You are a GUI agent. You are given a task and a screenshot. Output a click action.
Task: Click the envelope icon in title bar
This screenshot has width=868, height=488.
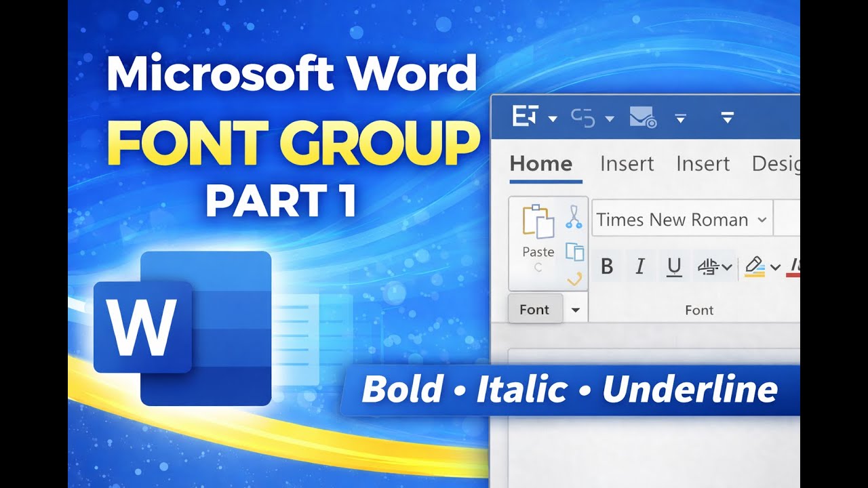[642, 117]
